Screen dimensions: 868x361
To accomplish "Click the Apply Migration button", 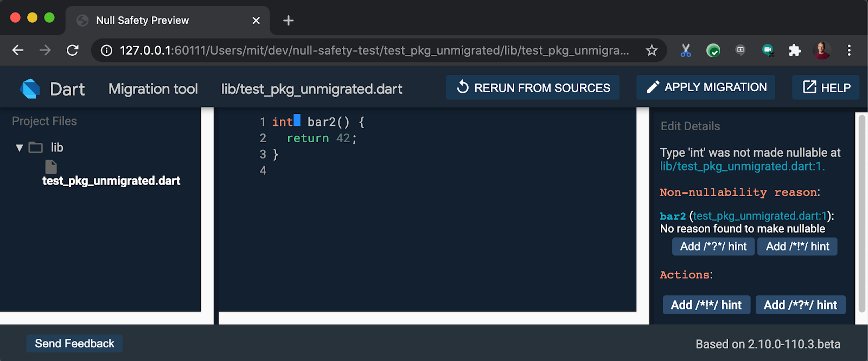I will pos(705,87).
